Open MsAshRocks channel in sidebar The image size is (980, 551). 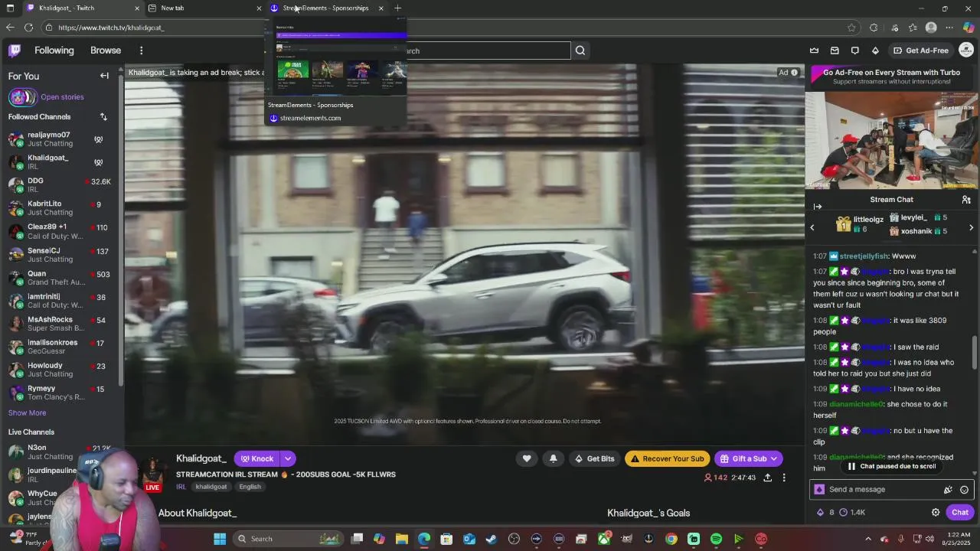pyautogui.click(x=61, y=324)
